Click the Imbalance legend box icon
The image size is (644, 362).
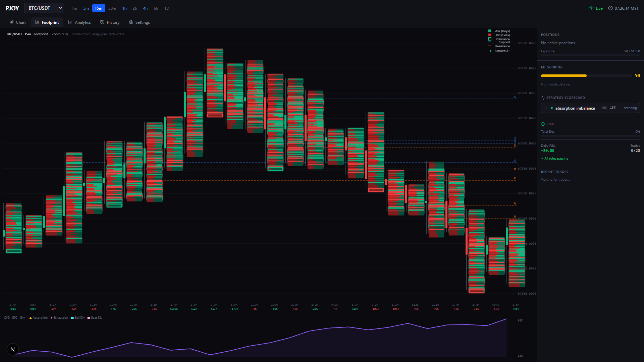[x=490, y=39]
